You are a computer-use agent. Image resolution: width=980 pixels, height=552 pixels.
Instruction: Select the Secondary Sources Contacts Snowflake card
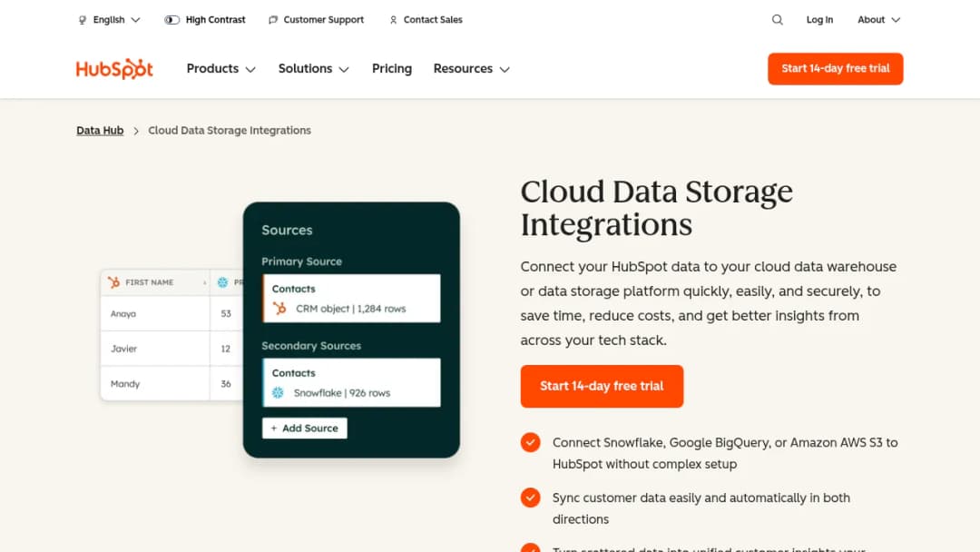[x=351, y=382]
